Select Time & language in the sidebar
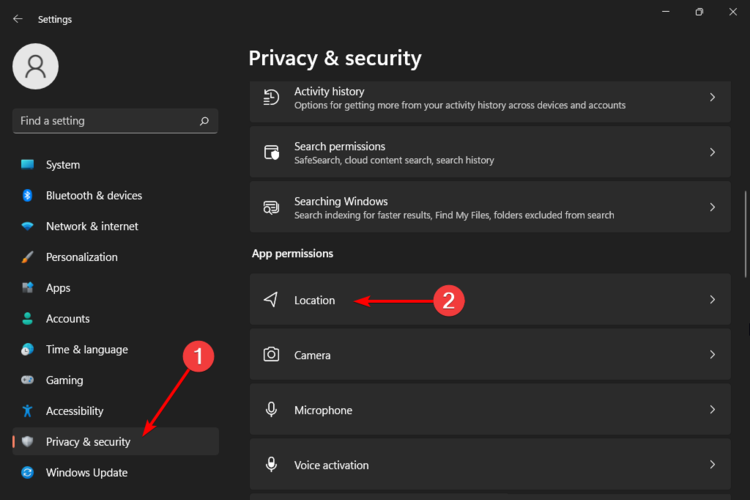750x500 pixels. (86, 350)
